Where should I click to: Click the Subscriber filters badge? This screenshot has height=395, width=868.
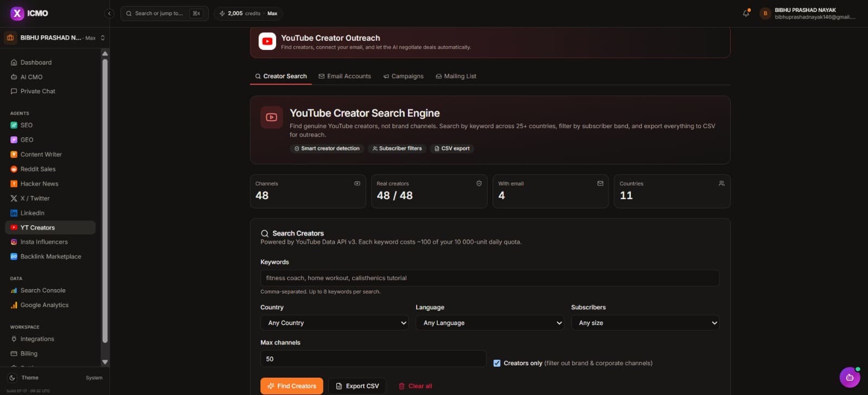(x=397, y=148)
